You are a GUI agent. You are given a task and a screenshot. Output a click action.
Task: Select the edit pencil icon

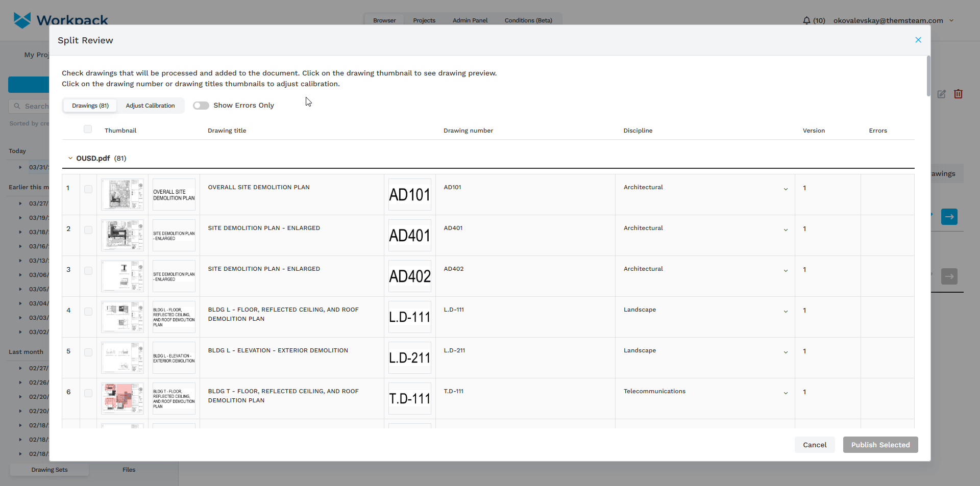coord(942,94)
